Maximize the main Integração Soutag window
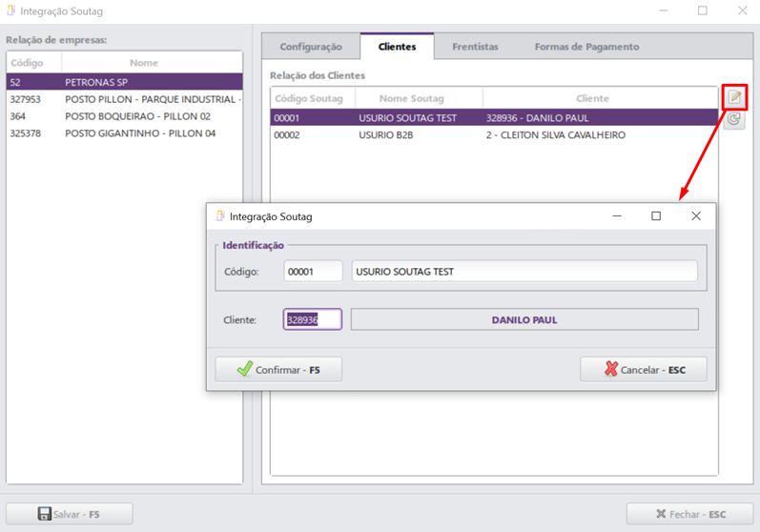760x532 pixels. 703,10
